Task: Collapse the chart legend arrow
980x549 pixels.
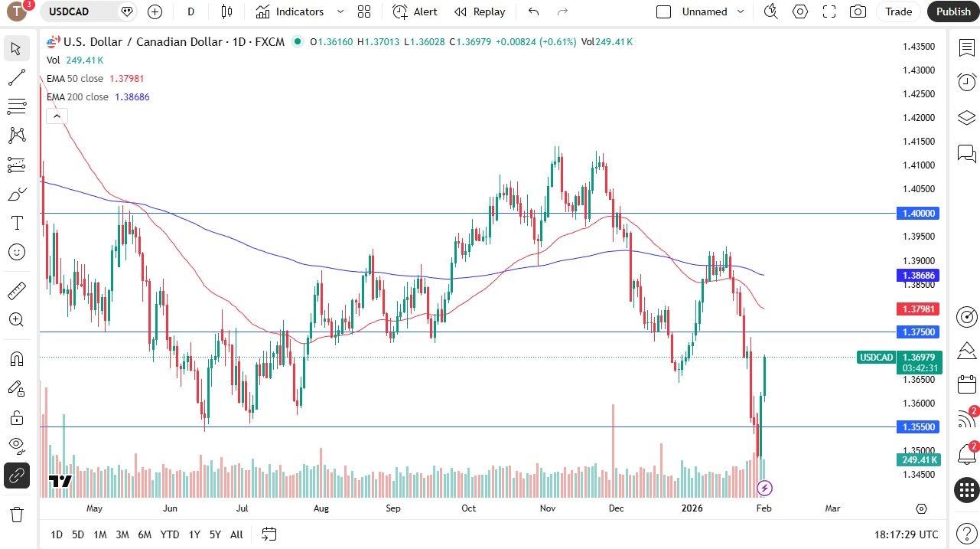Action: coord(57,116)
